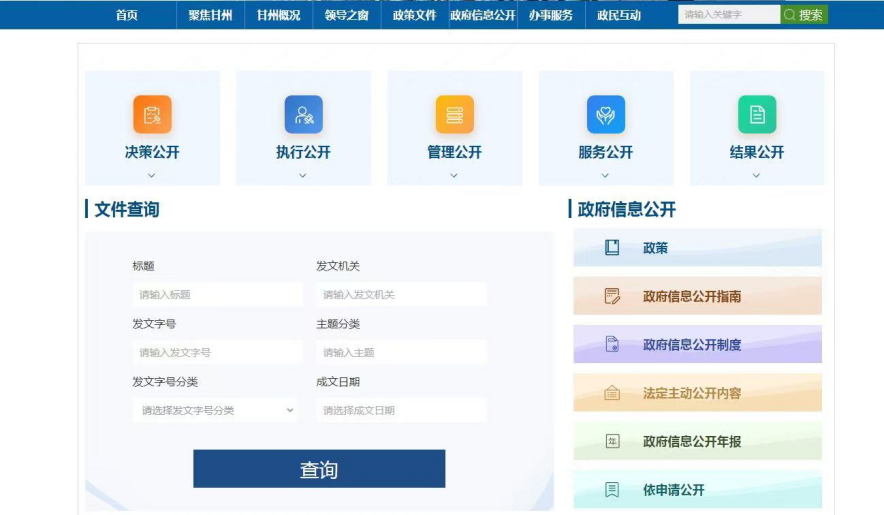Click the magnifier icon in 搜索 button
The height and width of the screenshot is (515, 884).
pyautogui.click(x=790, y=15)
